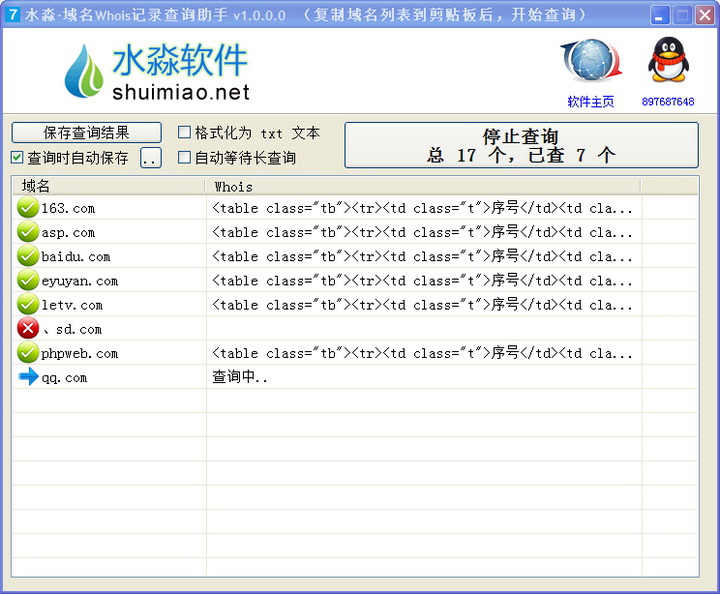Image resolution: width=720 pixels, height=594 pixels.
Task: Click the shuimiao.net text in the banner
Action: [181, 92]
